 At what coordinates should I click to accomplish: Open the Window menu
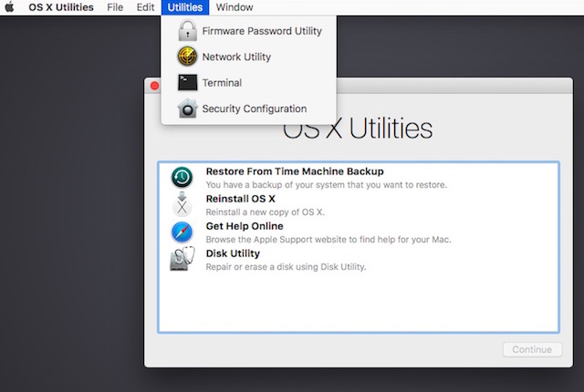click(235, 7)
